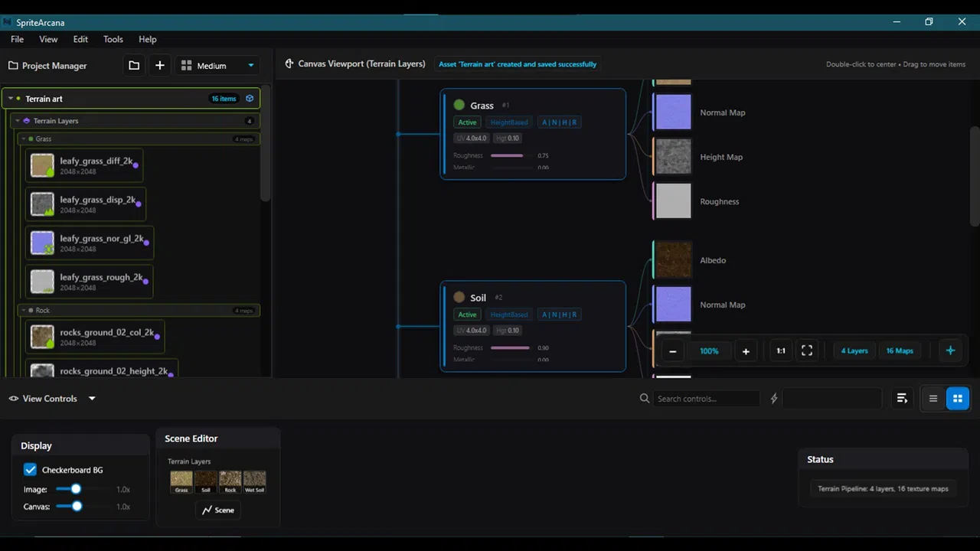Click the eye icon beside View Controls
The width and height of the screenshot is (980, 551).
point(14,399)
